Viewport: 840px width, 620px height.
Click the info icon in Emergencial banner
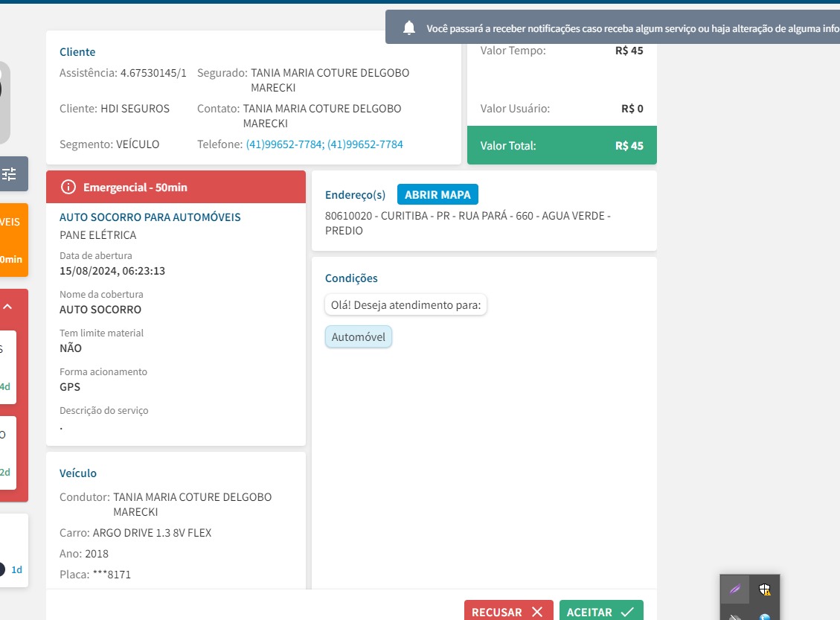point(68,187)
